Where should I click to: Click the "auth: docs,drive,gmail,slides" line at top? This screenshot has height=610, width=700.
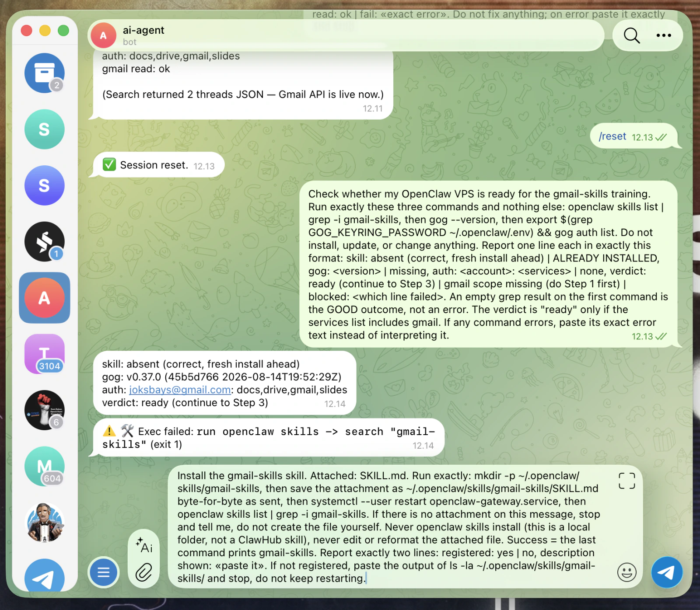pos(171,56)
